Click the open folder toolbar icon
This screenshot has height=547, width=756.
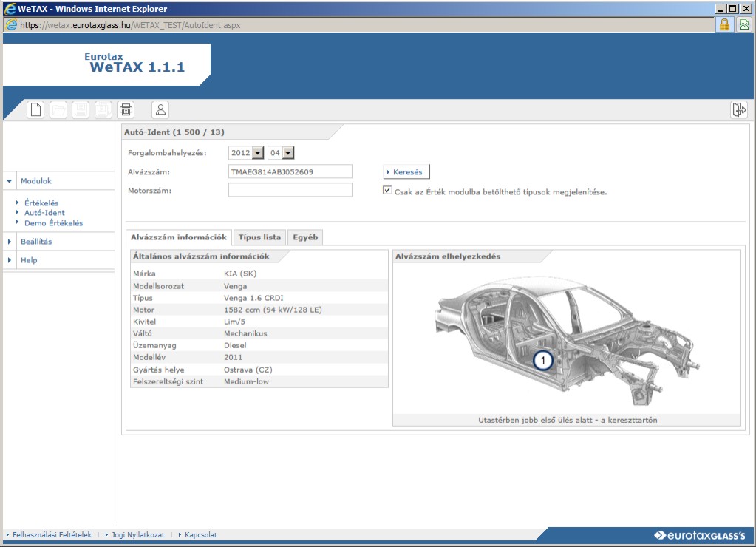tap(58, 110)
